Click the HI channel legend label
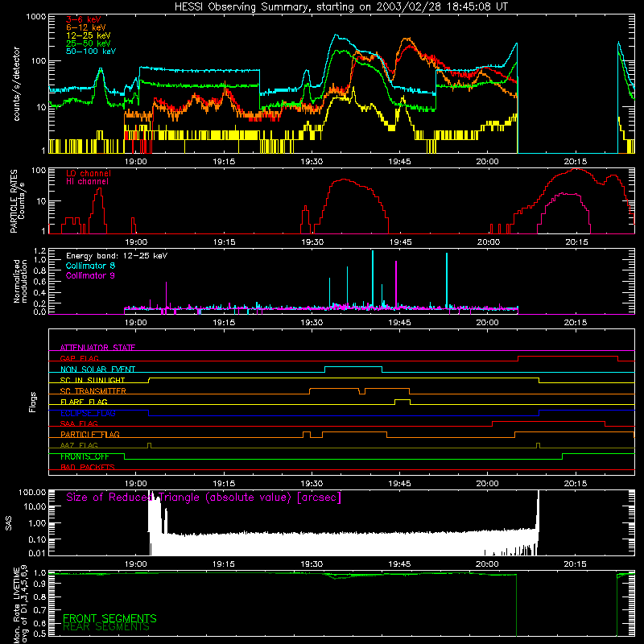This screenshot has width=644, height=644. point(87,182)
